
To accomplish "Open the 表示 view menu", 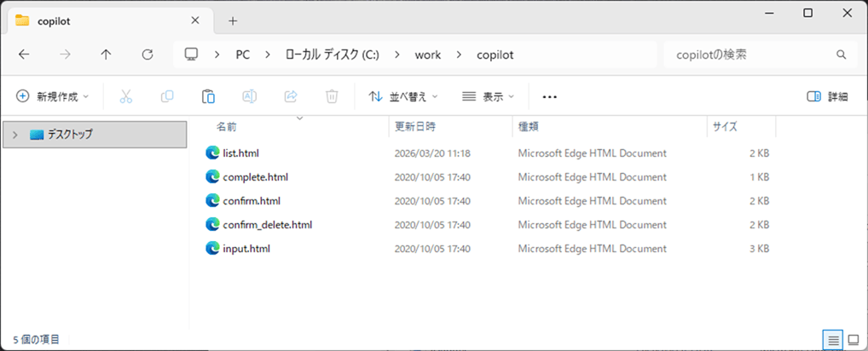I will 488,97.
